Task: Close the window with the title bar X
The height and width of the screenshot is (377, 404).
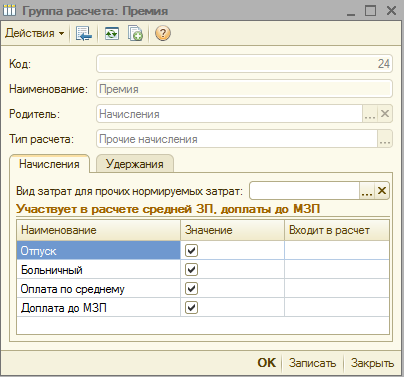Action: [x=391, y=10]
